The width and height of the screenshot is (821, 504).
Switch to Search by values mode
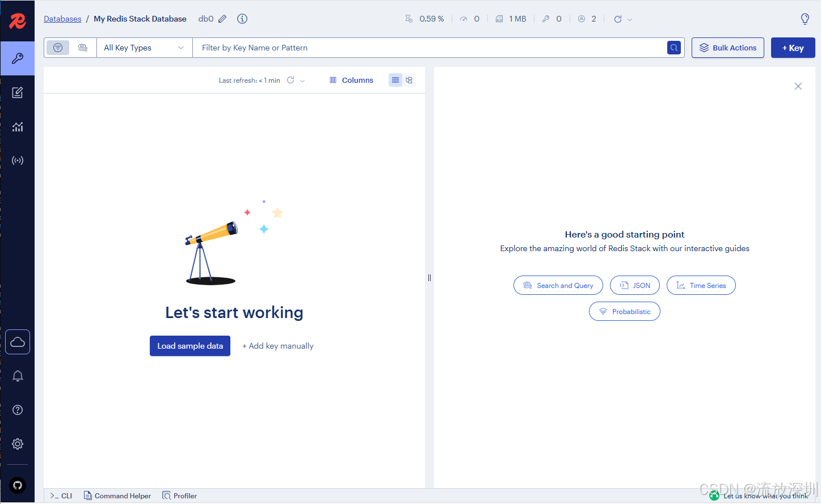(83, 48)
